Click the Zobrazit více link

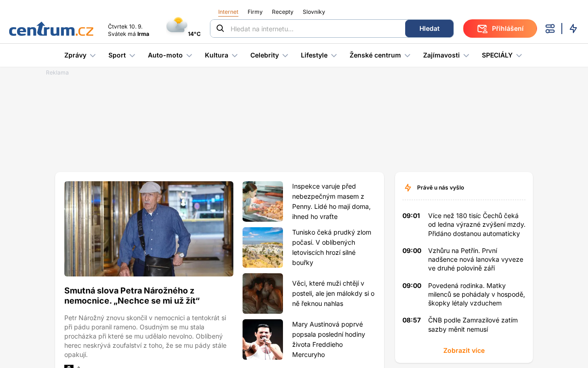[464, 351]
